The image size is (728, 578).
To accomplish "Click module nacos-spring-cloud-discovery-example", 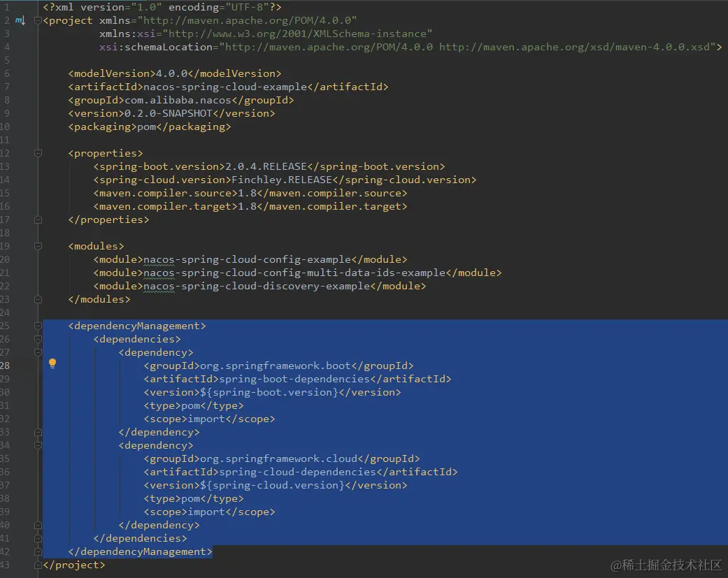I will (x=256, y=287).
